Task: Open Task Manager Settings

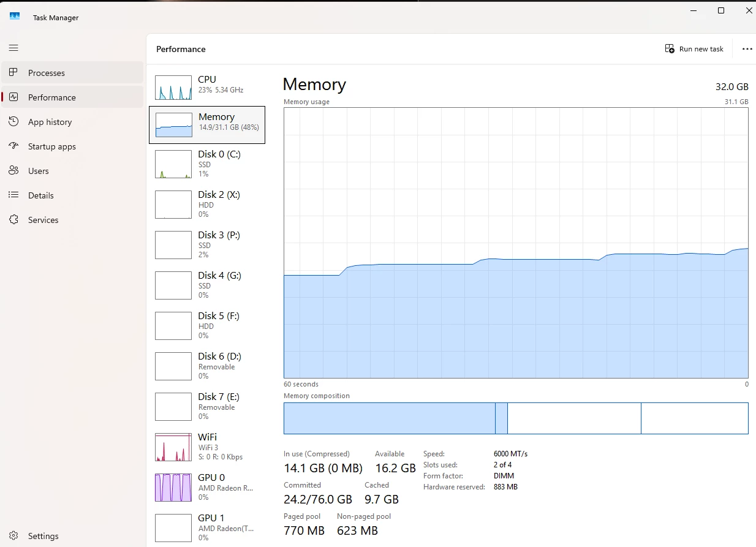Action: [x=72, y=535]
